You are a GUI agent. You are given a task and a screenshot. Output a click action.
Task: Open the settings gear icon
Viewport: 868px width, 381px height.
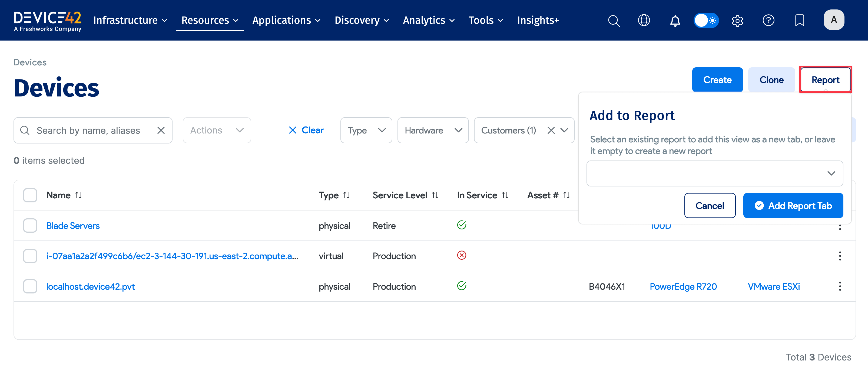tap(737, 21)
